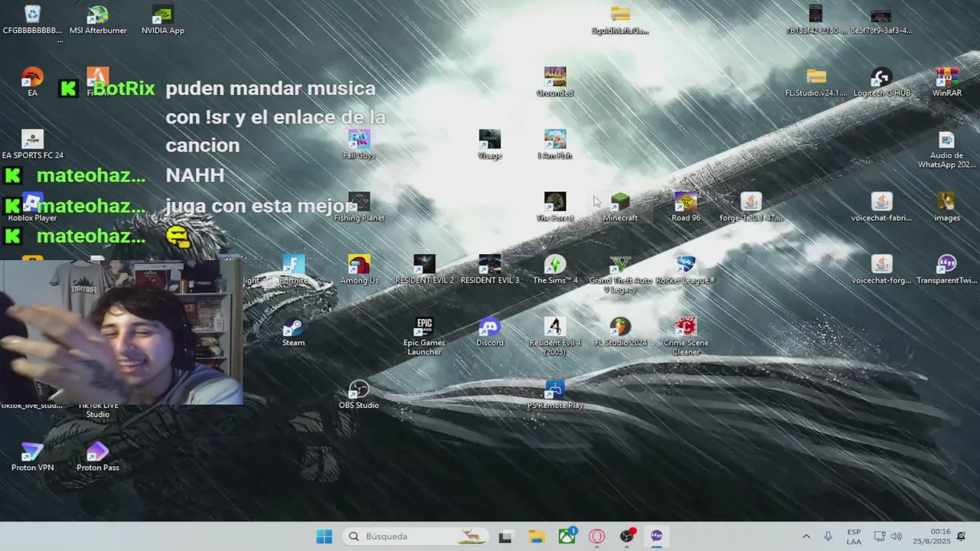Click the microphone tray icon
This screenshot has width=980, height=551.
(828, 536)
